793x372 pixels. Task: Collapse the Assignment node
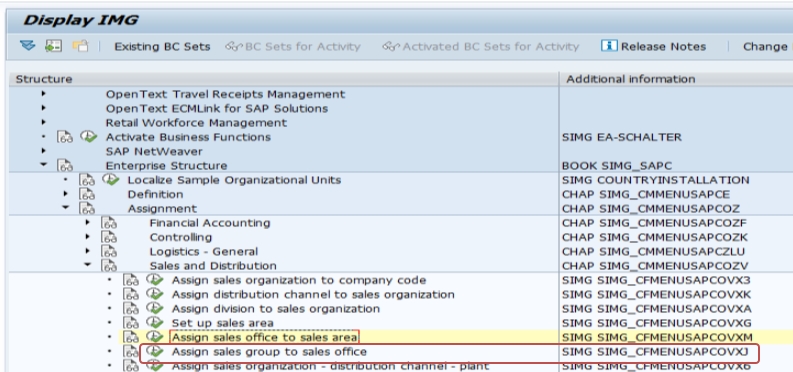click(66, 208)
